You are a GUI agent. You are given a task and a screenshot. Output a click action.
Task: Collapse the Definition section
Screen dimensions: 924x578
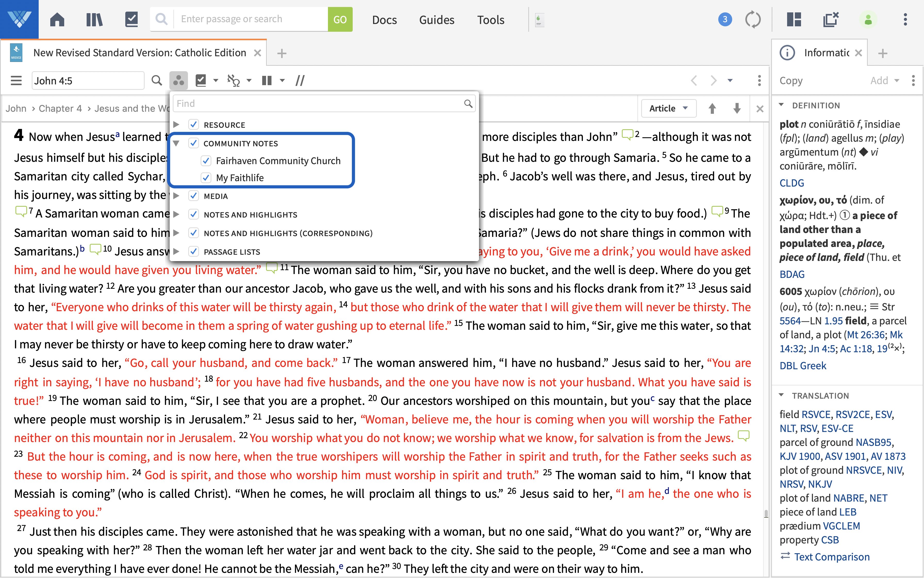(x=781, y=105)
